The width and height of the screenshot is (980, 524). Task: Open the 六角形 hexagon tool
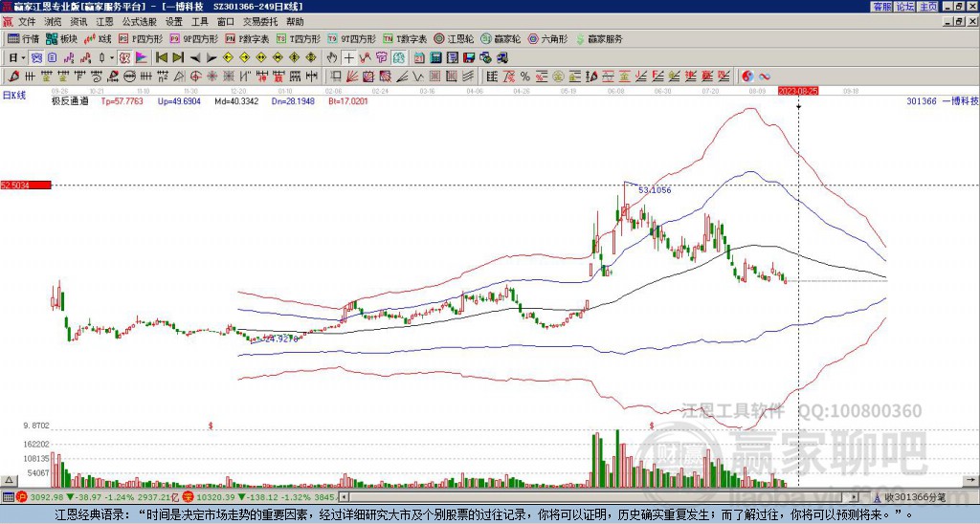tap(548, 38)
